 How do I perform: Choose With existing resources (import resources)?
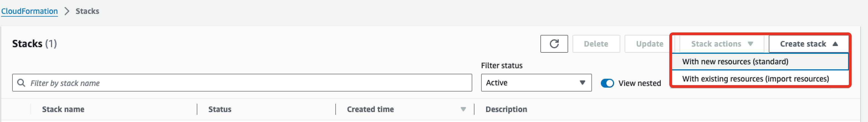coord(755,79)
